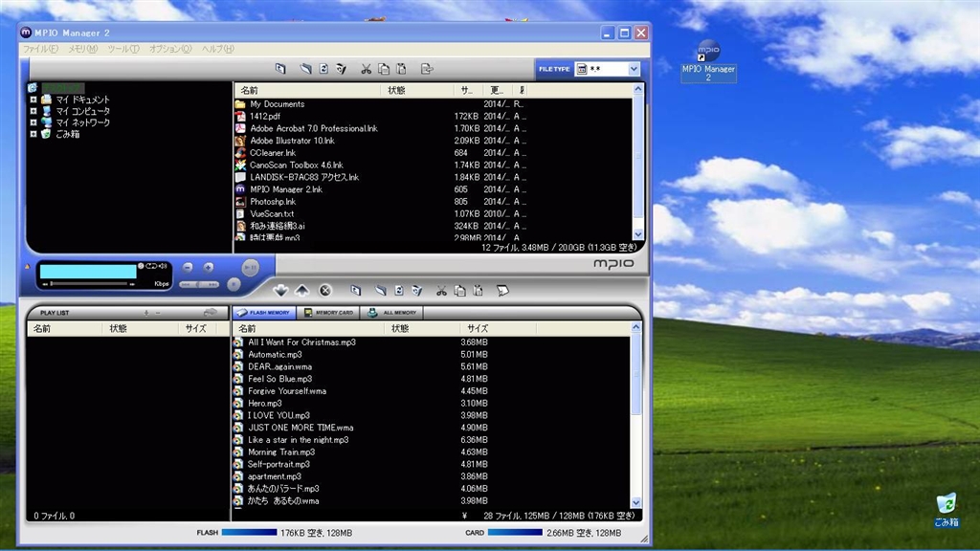Click the サイズ column header in device list
Image resolution: width=980 pixels, height=551 pixels.
tap(479, 328)
